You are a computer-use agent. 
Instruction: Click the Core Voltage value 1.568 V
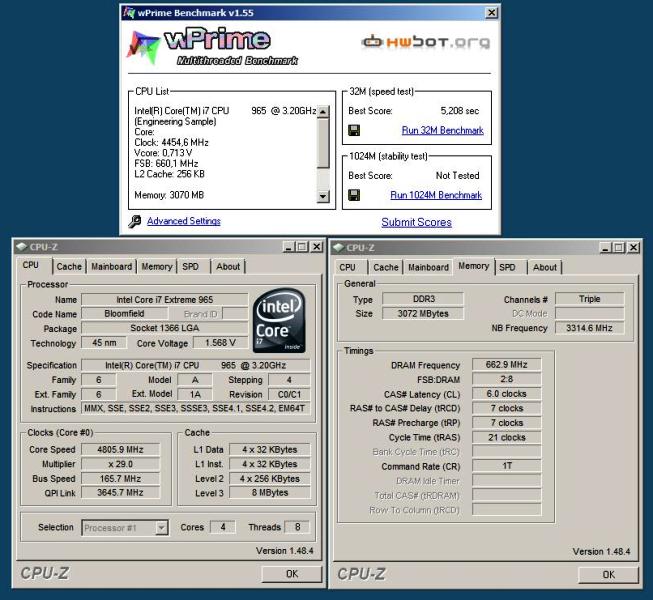point(220,343)
